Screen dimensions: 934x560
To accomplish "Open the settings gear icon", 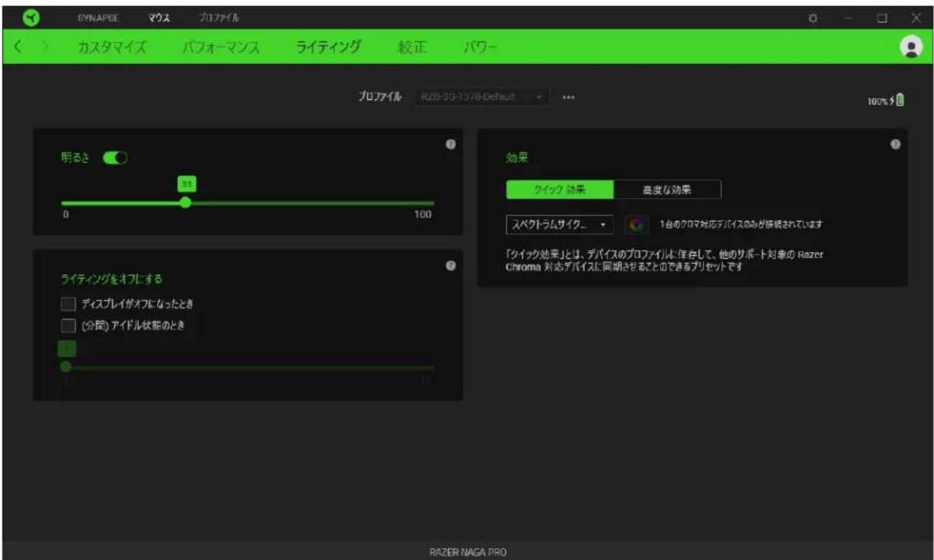I will [x=813, y=18].
